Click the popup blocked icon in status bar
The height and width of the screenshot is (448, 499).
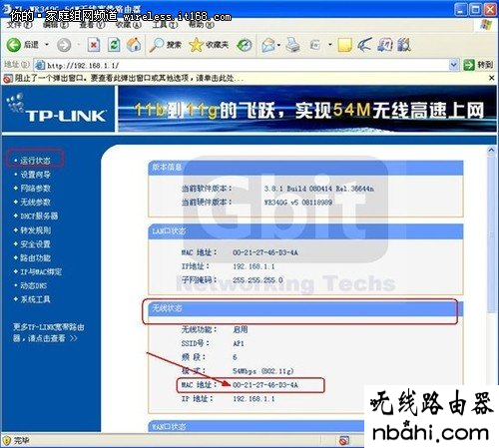[344, 441]
